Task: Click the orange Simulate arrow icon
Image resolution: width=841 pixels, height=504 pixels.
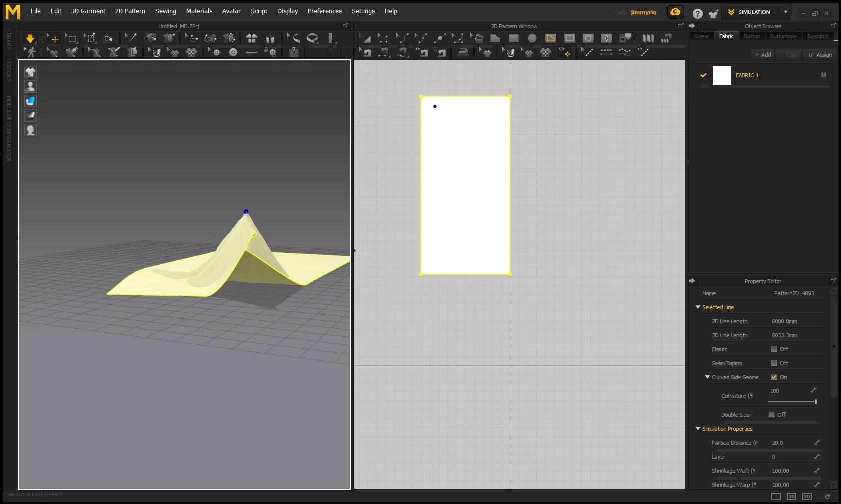Action: coord(30,38)
